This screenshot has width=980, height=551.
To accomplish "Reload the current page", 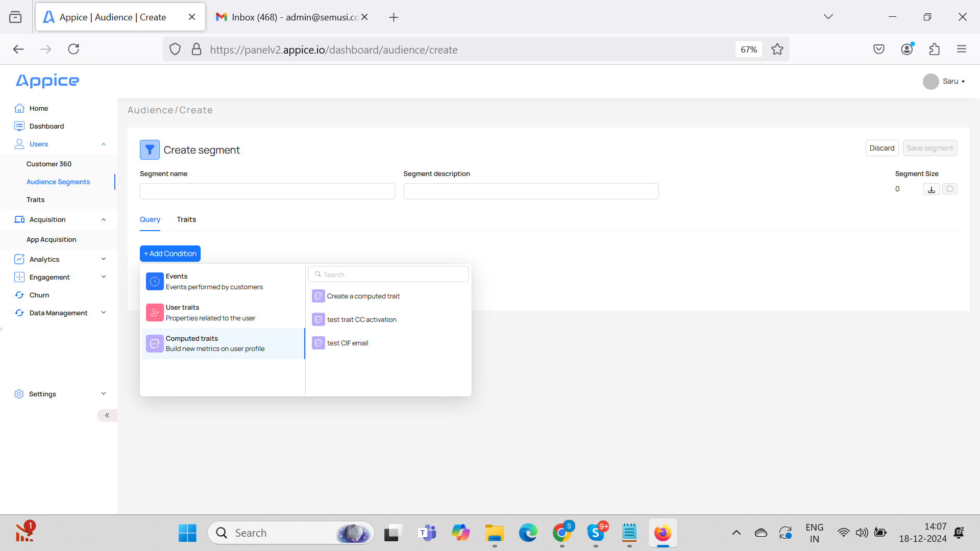I will (x=73, y=49).
